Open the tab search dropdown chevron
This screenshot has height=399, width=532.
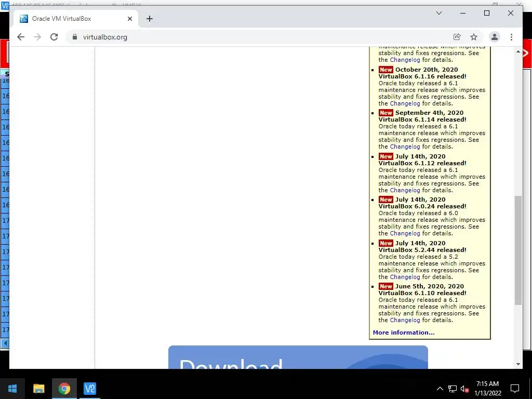point(438,13)
